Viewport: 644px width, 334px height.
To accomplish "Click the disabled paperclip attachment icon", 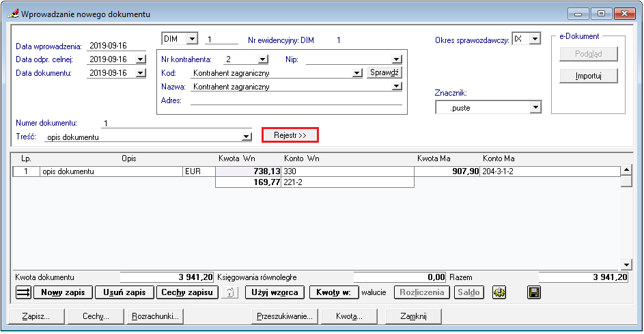I will click(230, 292).
